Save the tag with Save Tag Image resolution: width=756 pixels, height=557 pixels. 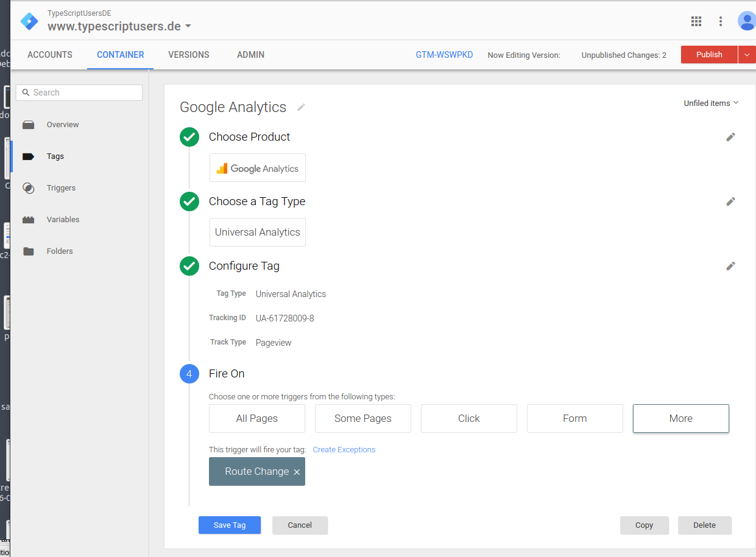(230, 525)
